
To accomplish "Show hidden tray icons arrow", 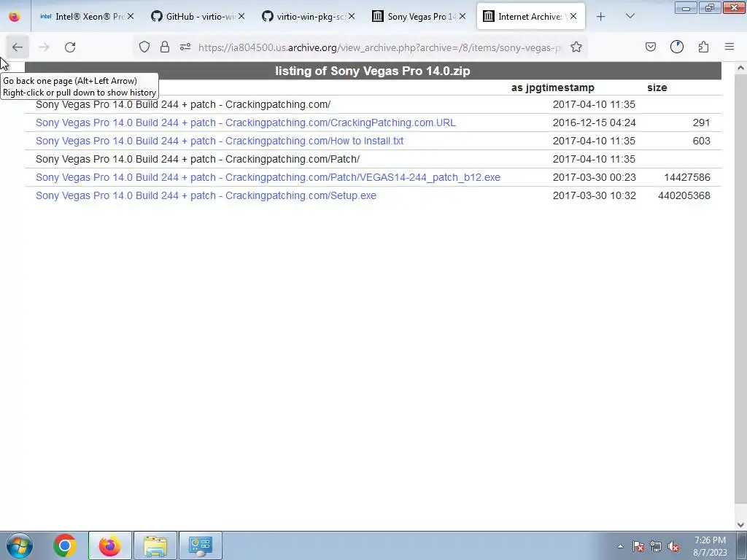I will click(620, 546).
